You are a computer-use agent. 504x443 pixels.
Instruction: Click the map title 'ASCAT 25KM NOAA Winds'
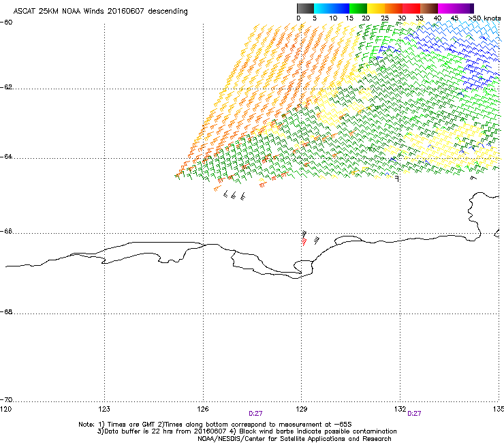click(x=59, y=12)
